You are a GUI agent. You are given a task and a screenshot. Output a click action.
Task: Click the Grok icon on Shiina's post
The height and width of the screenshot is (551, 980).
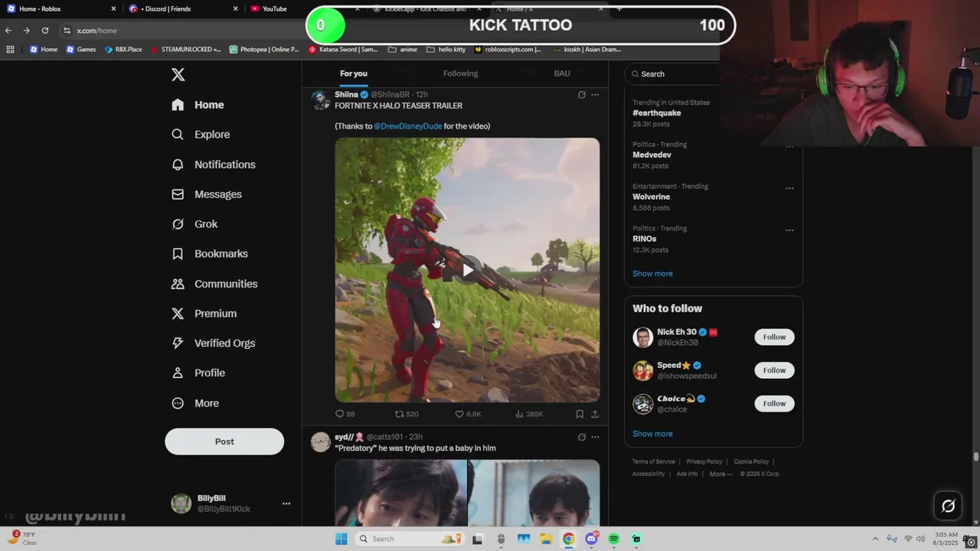click(582, 95)
